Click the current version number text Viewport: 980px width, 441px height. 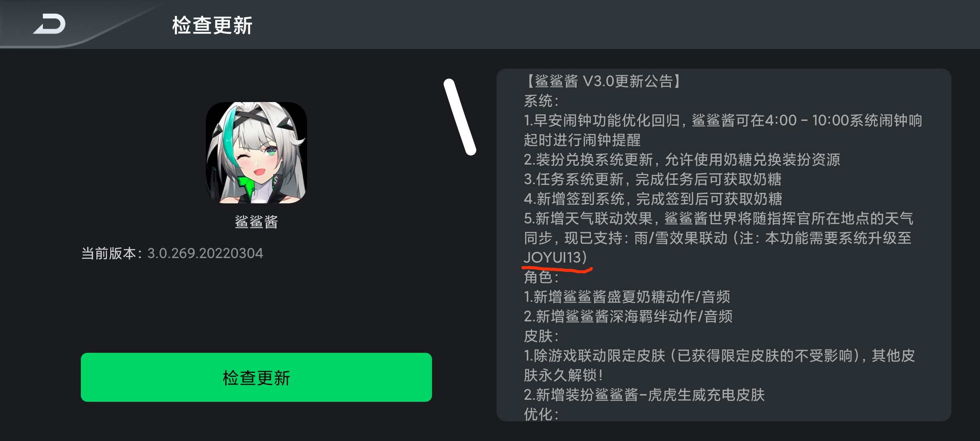205,253
